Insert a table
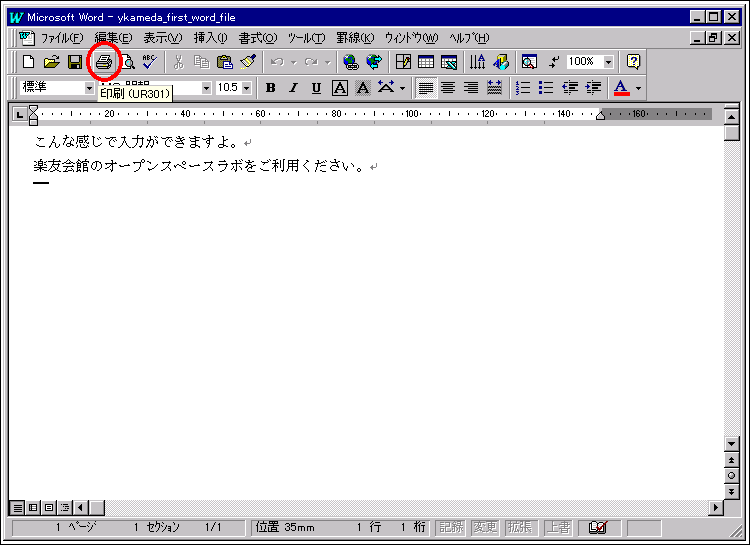 coord(426,62)
